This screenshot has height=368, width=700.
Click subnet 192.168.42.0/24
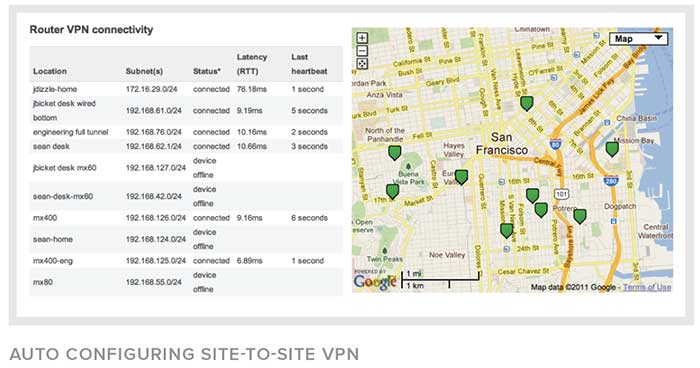(154, 196)
